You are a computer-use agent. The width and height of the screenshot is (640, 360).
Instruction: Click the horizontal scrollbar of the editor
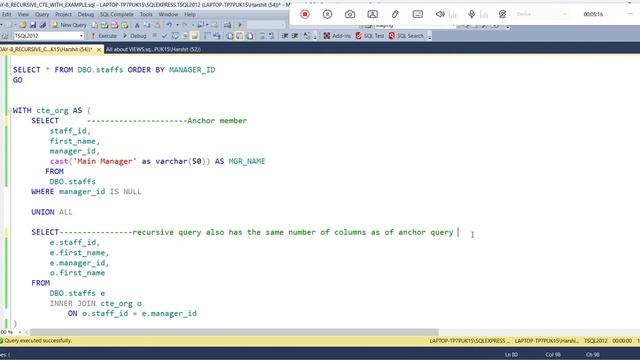tap(234, 332)
